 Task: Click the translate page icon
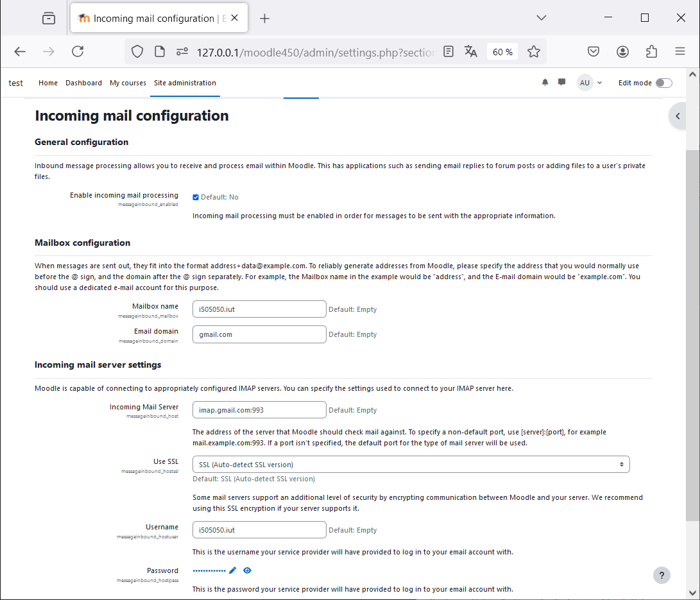pos(470,52)
